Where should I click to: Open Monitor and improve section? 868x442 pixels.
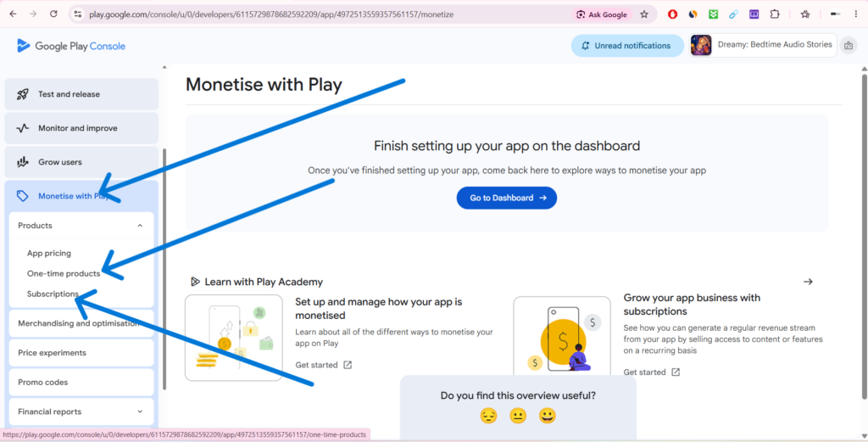pyautogui.click(x=81, y=128)
